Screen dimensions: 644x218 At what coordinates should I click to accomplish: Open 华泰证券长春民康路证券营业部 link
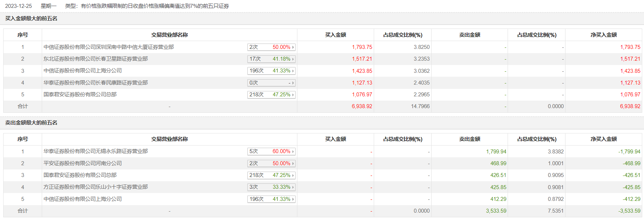96,83
